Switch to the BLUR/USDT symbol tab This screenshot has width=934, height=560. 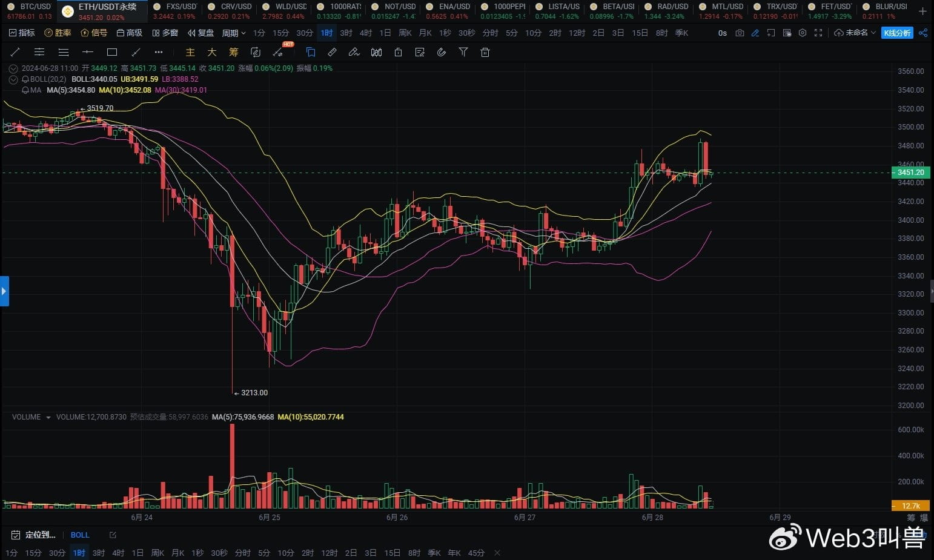[884, 11]
